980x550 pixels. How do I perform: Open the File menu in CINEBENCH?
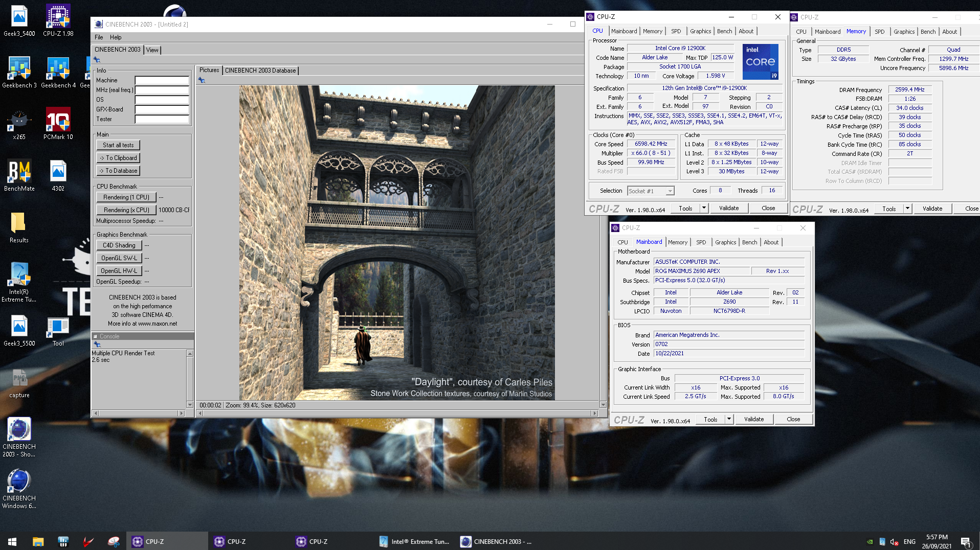tap(99, 37)
